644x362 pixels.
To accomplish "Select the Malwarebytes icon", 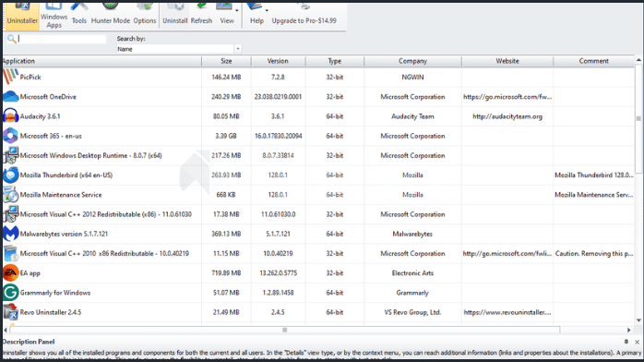I will tap(11, 234).
